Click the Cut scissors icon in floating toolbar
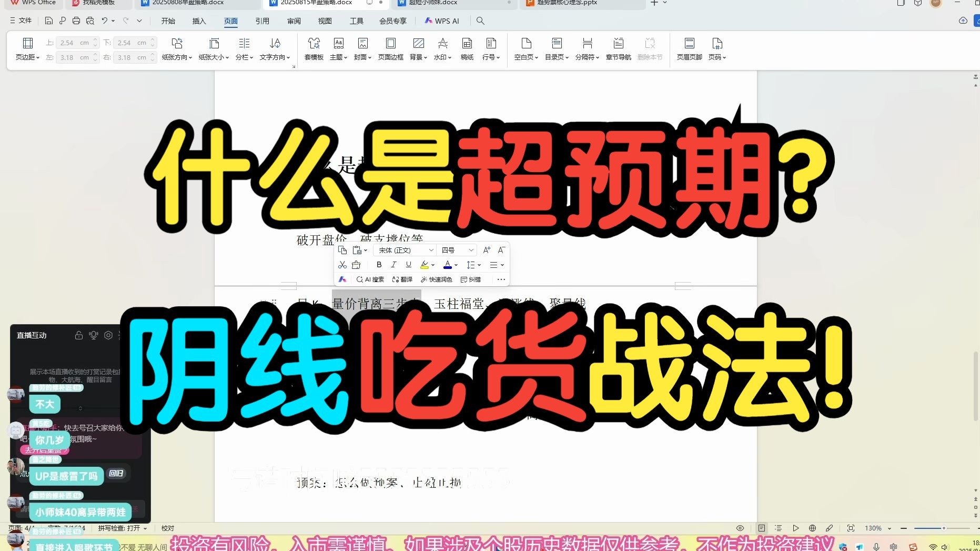This screenshot has height=551, width=980. (342, 265)
